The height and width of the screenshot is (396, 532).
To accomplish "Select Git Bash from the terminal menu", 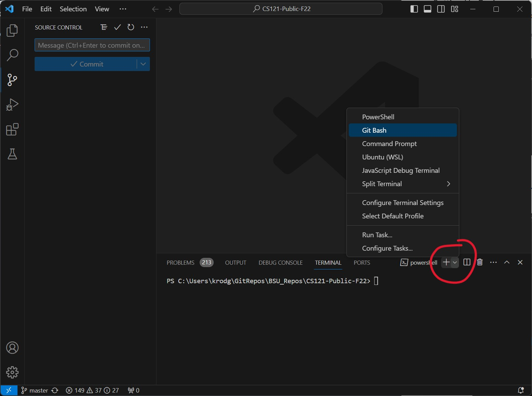I will pos(374,130).
